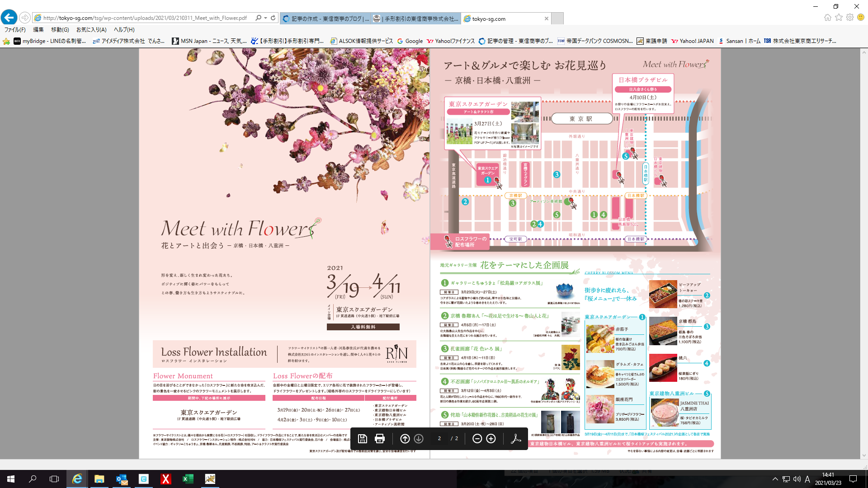Open the Favorites star icon
The image size is (868, 488).
coord(839,18)
